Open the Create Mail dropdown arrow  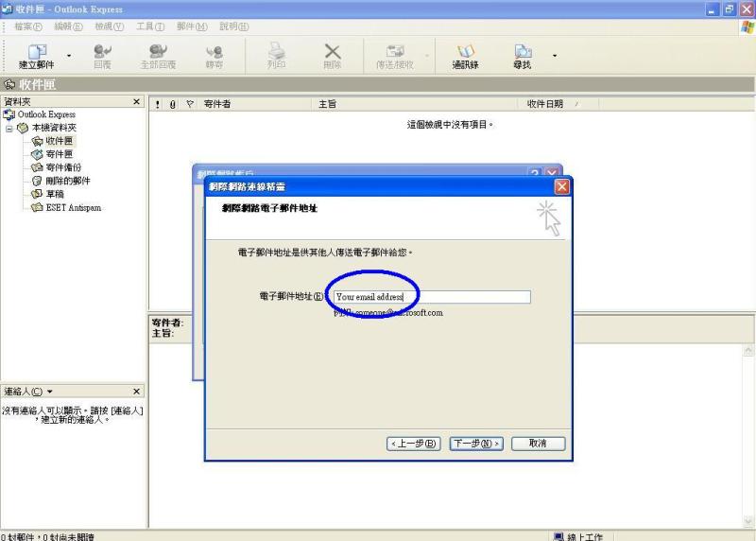(x=69, y=56)
